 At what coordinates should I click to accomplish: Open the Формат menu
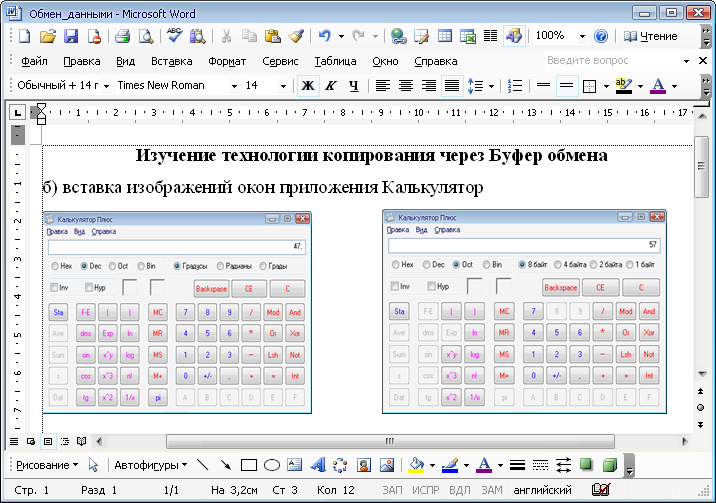227,61
